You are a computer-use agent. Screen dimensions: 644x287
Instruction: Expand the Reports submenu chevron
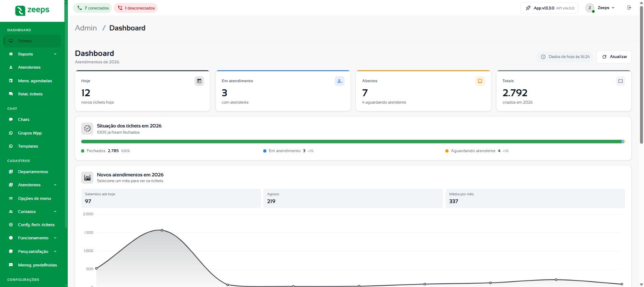(55, 54)
